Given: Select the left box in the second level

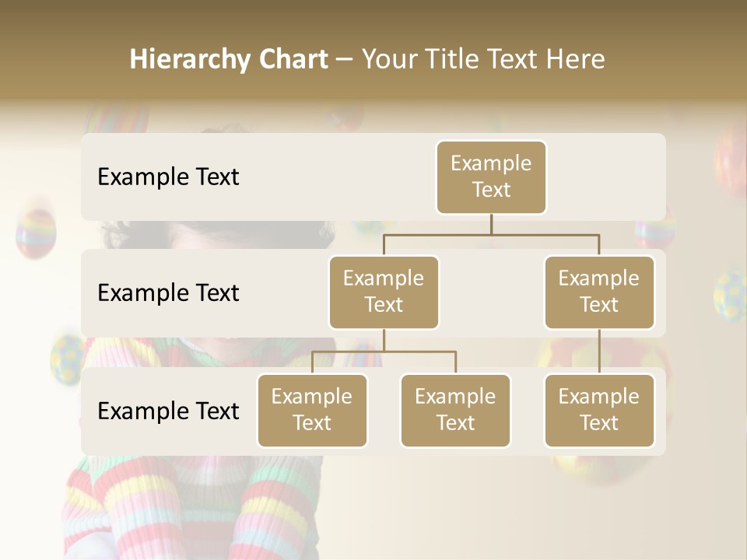Looking at the screenshot, I should pyautogui.click(x=384, y=292).
